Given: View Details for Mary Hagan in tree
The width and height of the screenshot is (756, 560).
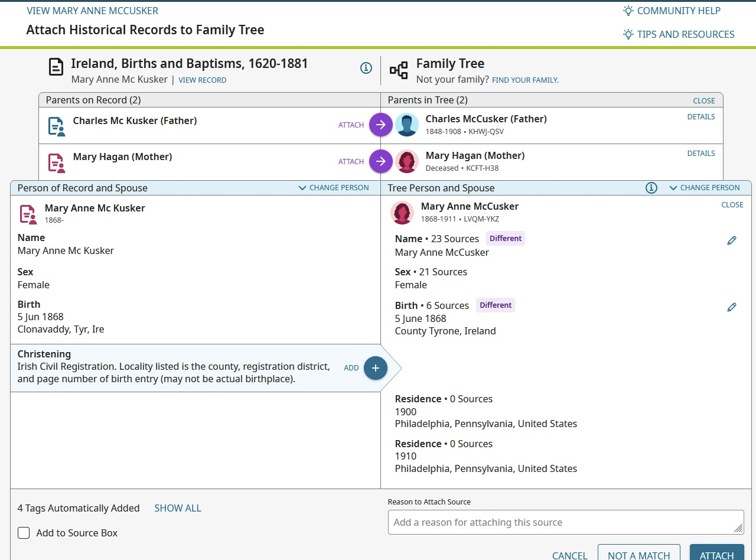Looking at the screenshot, I should (x=701, y=154).
